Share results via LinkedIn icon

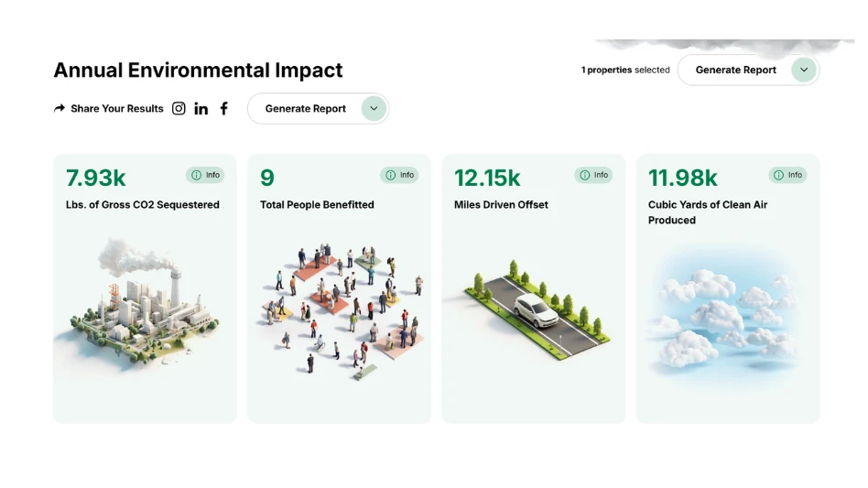[x=201, y=108]
